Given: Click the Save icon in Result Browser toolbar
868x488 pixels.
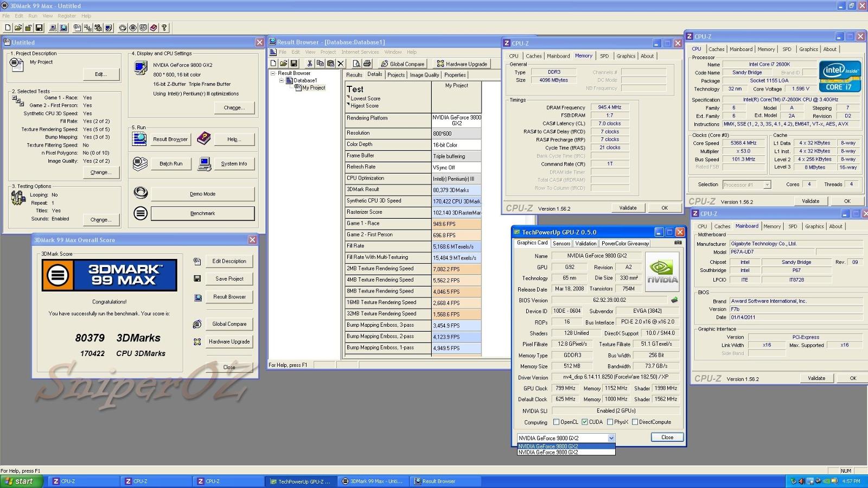Looking at the screenshot, I should click(x=293, y=64).
